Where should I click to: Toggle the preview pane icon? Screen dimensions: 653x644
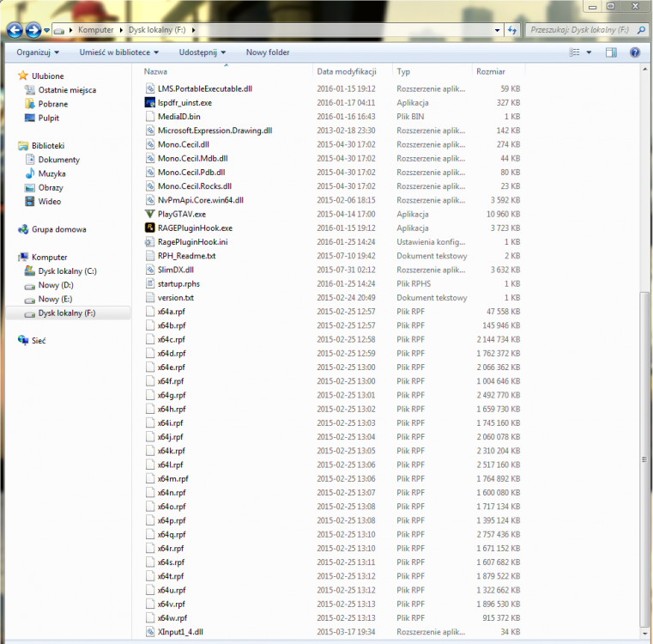pos(611,52)
